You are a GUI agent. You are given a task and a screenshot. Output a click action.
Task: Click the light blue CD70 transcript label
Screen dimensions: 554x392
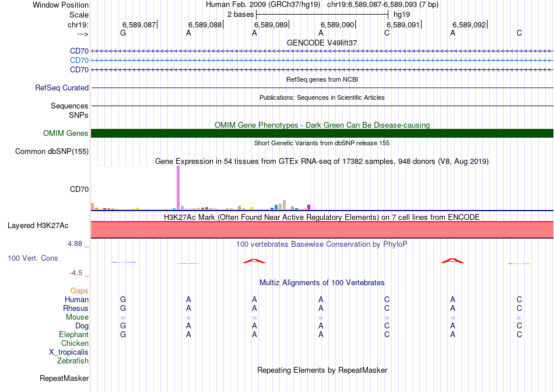click(x=79, y=61)
